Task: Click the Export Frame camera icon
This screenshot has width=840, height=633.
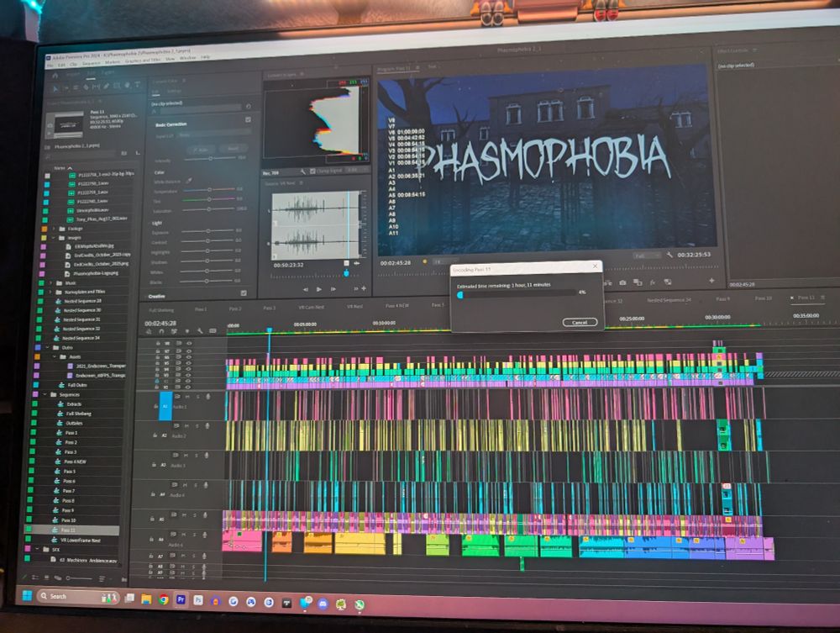Action: click(x=622, y=282)
